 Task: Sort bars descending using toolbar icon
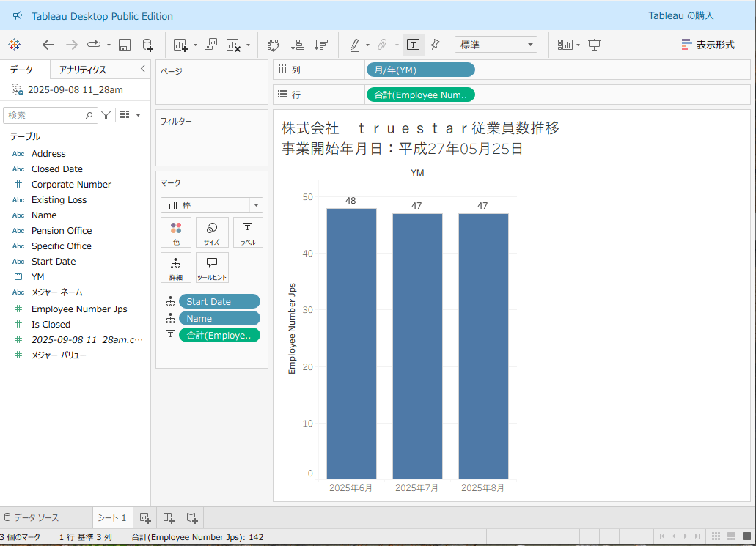coord(320,45)
